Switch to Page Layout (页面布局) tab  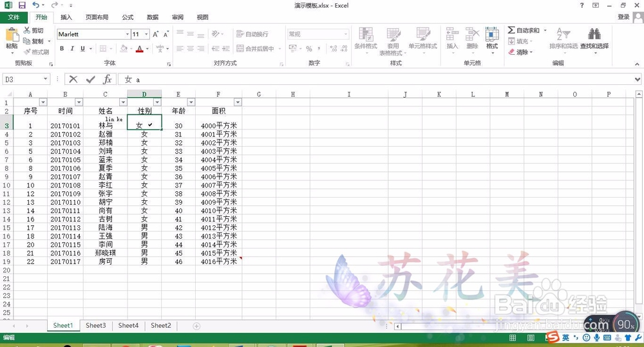click(97, 17)
